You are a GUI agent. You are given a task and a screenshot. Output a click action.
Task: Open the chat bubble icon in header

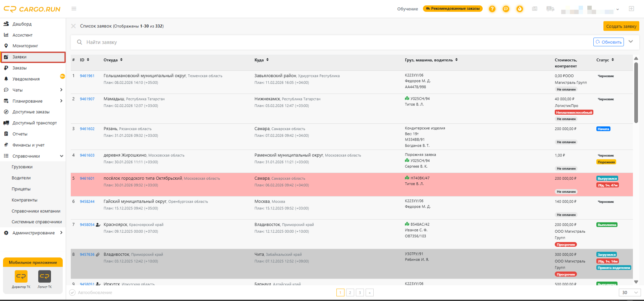tap(506, 9)
